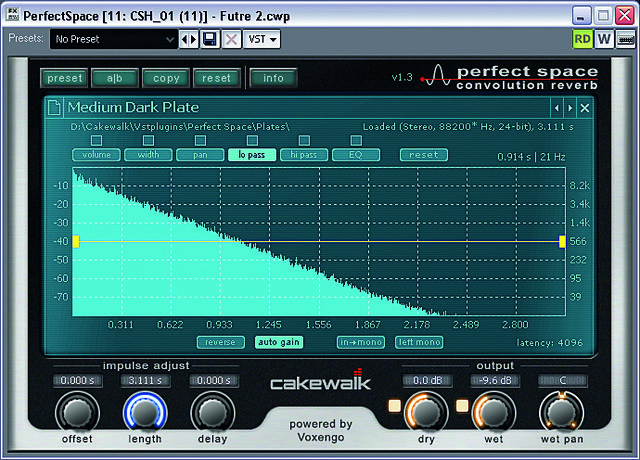Viewport: 640px width, 460px height.
Task: Select the lo pass envelope tab
Action: (252, 155)
